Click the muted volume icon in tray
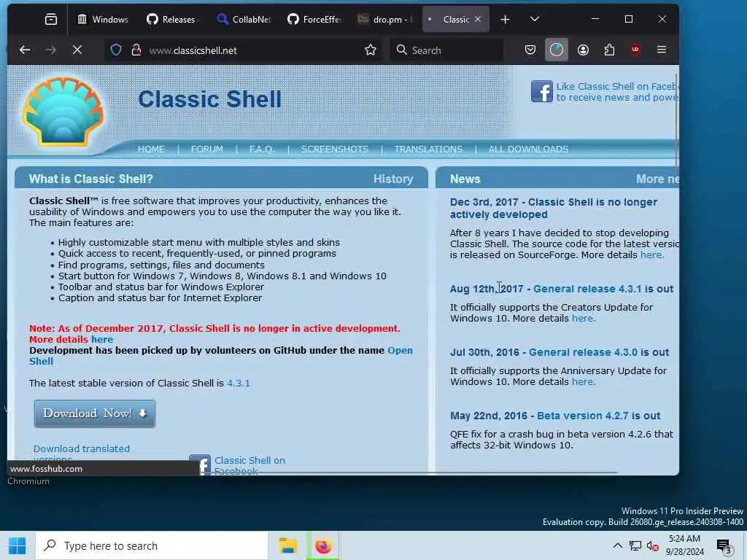 [652, 545]
